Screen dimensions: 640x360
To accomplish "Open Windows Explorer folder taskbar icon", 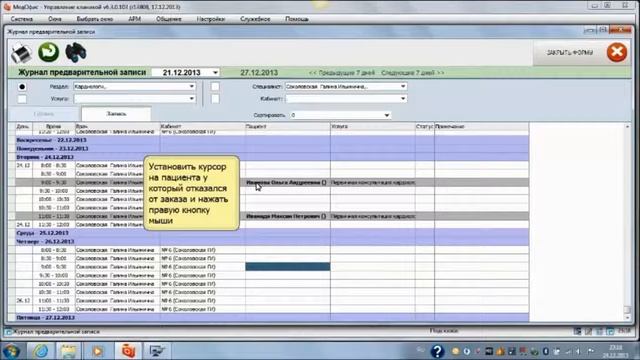I will [x=68, y=351].
